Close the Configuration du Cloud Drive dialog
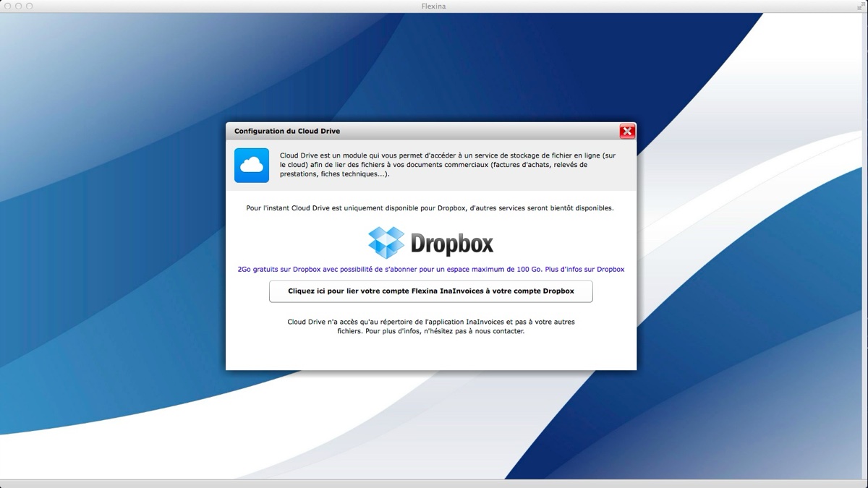The width and height of the screenshot is (868, 488). click(x=627, y=132)
